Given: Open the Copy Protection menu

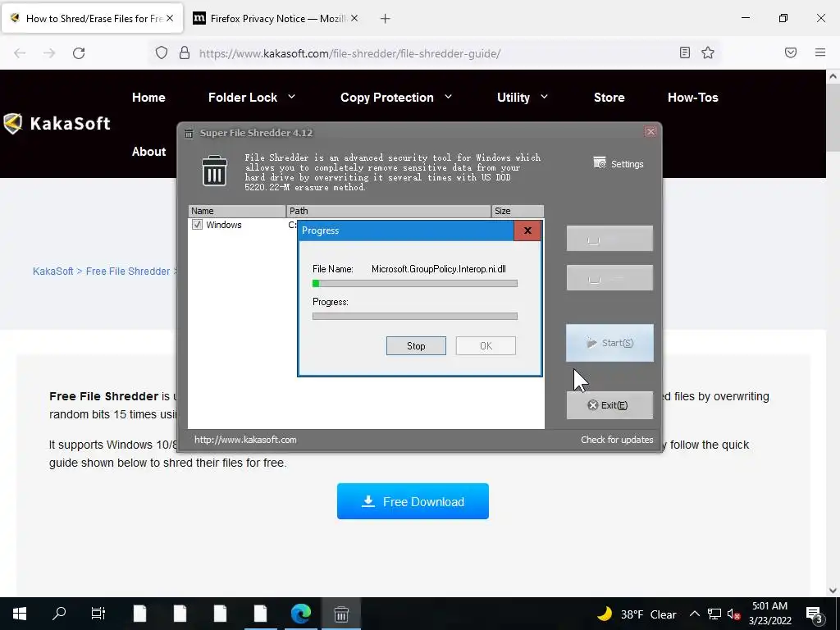Looking at the screenshot, I should point(387,98).
